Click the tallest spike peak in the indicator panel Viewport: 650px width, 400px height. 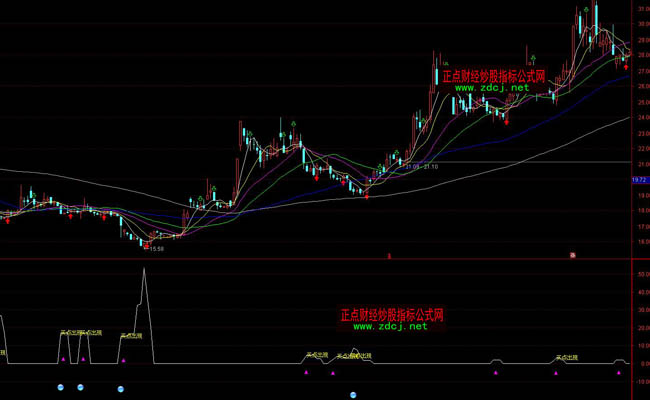(145, 269)
